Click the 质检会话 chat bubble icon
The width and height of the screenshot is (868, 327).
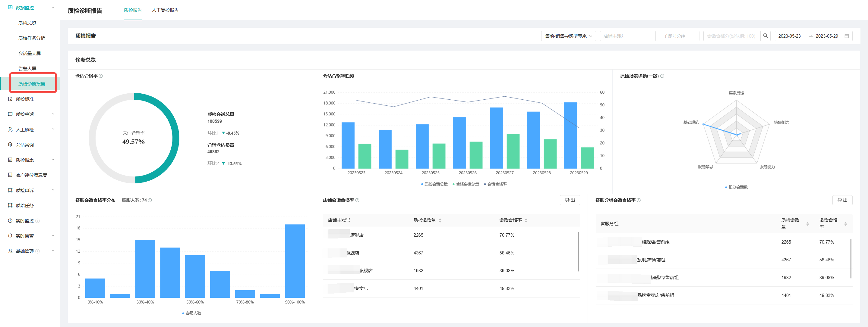pyautogui.click(x=10, y=114)
